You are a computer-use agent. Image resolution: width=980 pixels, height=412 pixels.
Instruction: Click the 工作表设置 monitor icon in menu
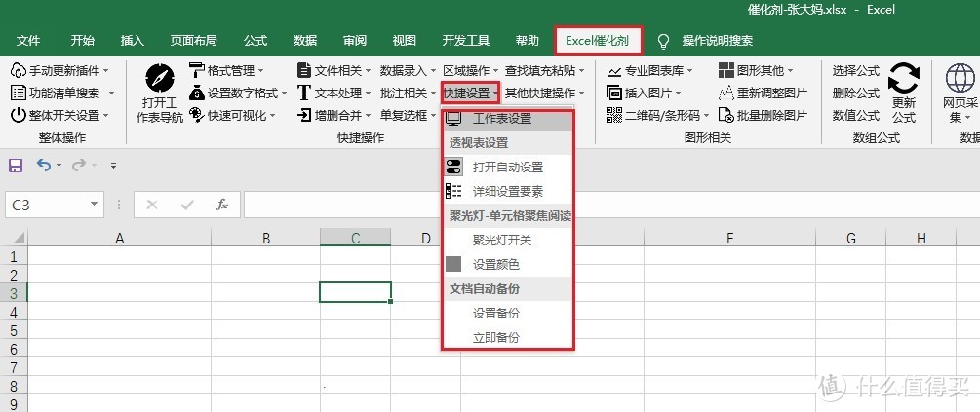pyautogui.click(x=453, y=119)
